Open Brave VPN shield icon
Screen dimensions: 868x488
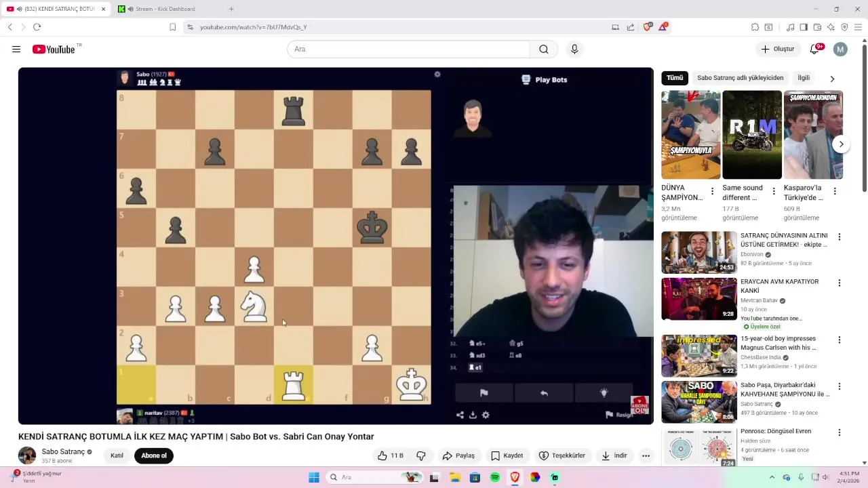pos(844,27)
